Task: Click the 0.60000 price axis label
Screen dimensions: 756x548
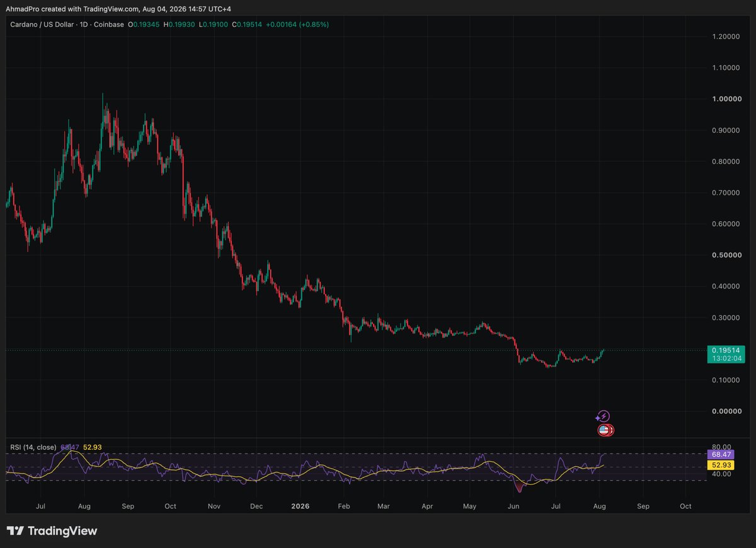Action: coord(726,224)
